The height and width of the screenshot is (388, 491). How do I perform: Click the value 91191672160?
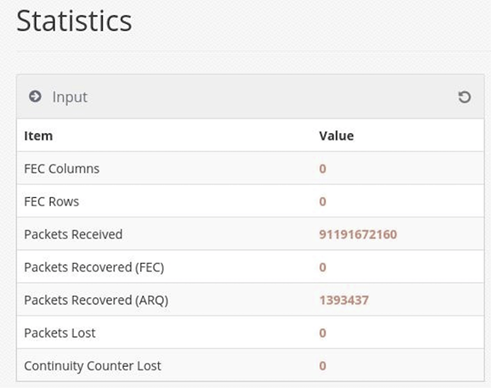(358, 234)
